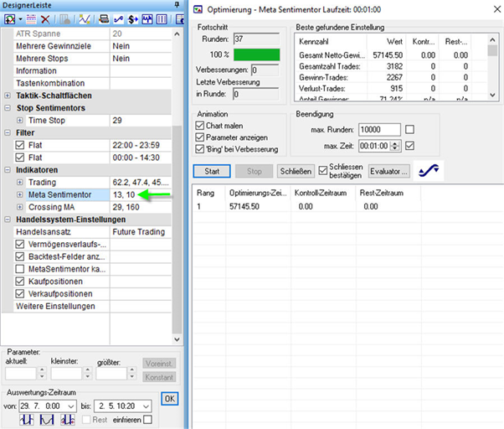Uncheck the Chart malen checkbox
Image resolution: width=504 pixels, height=429 pixels.
(x=200, y=126)
